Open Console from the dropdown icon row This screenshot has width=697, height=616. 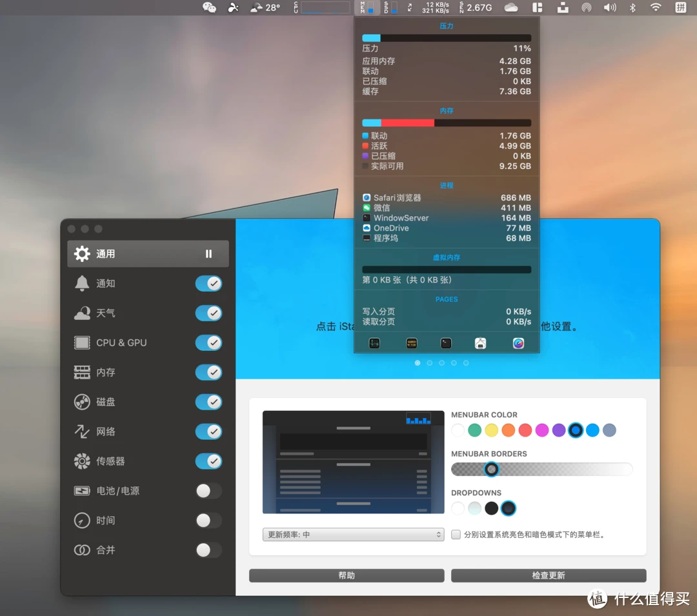pyautogui.click(x=412, y=343)
